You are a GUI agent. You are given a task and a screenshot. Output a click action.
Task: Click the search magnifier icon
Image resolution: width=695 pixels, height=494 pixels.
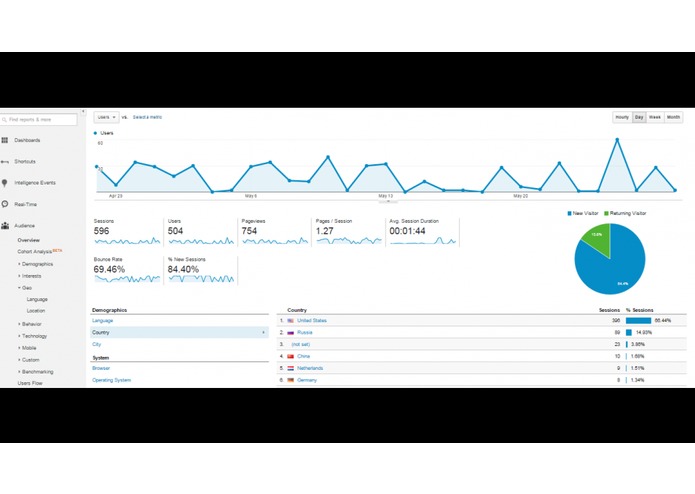pos(4,120)
